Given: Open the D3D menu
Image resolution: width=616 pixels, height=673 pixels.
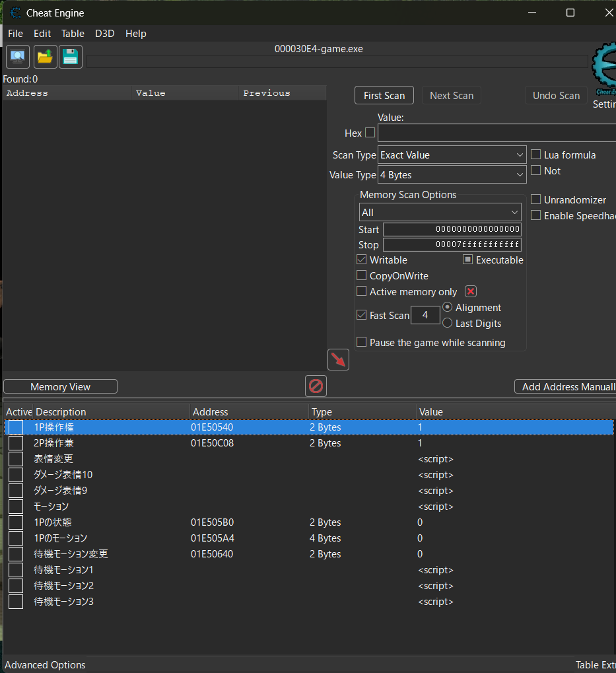Looking at the screenshot, I should (104, 34).
